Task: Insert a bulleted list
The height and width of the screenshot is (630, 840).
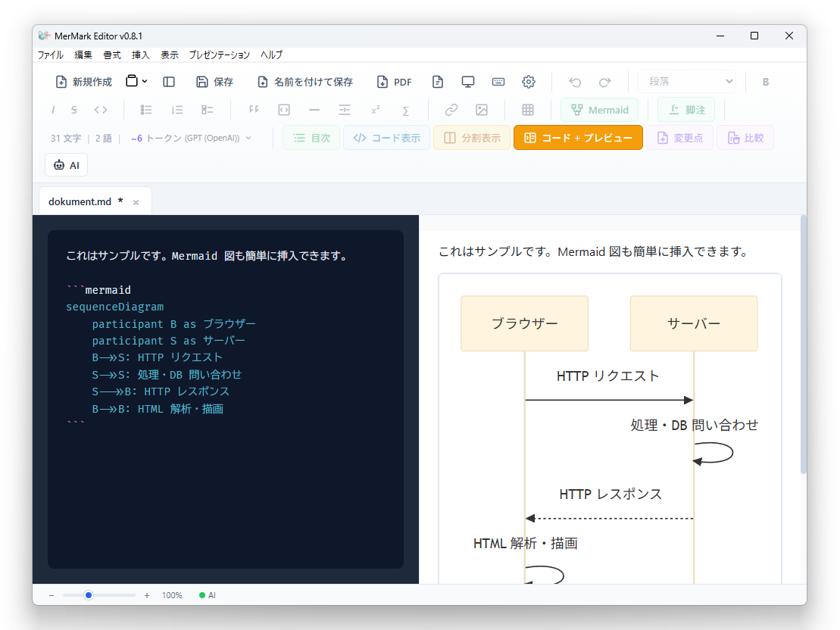Action: point(145,110)
